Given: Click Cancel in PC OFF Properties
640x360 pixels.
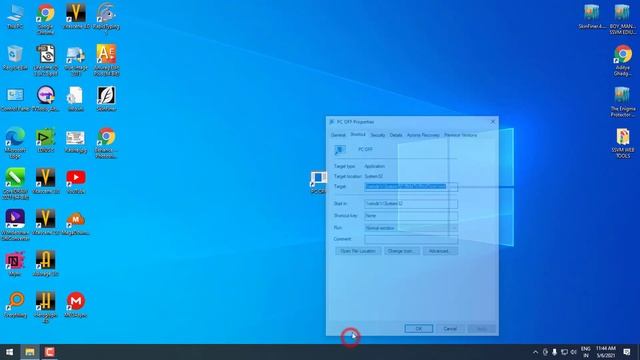Looking at the screenshot, I should tap(450, 329).
